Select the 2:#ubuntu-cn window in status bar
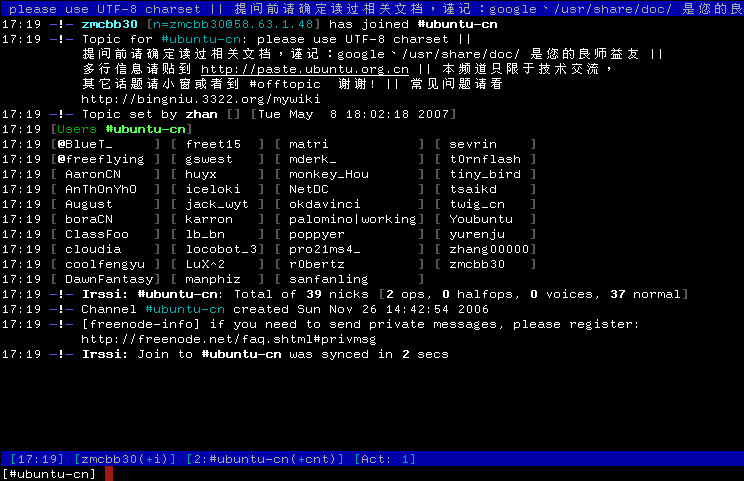This screenshot has width=744, height=481. coord(265,459)
